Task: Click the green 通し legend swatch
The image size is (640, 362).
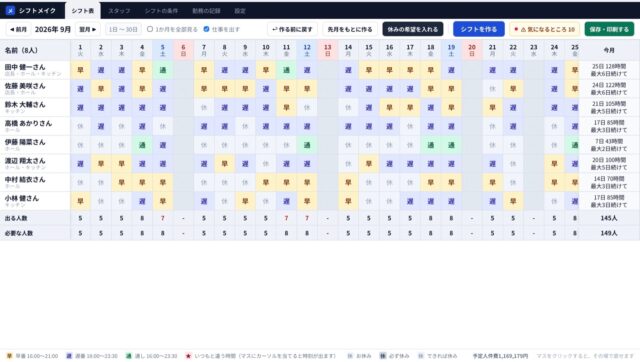Action: click(x=129, y=356)
